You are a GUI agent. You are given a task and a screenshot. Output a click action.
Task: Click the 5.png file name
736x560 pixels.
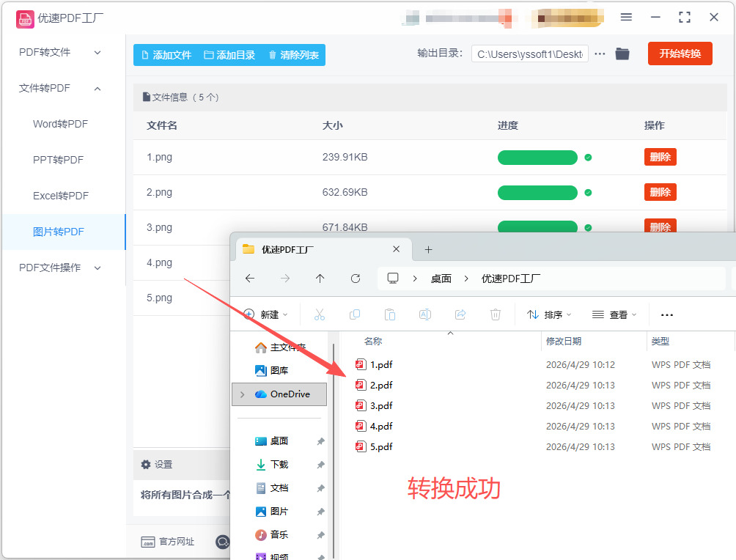coord(159,298)
